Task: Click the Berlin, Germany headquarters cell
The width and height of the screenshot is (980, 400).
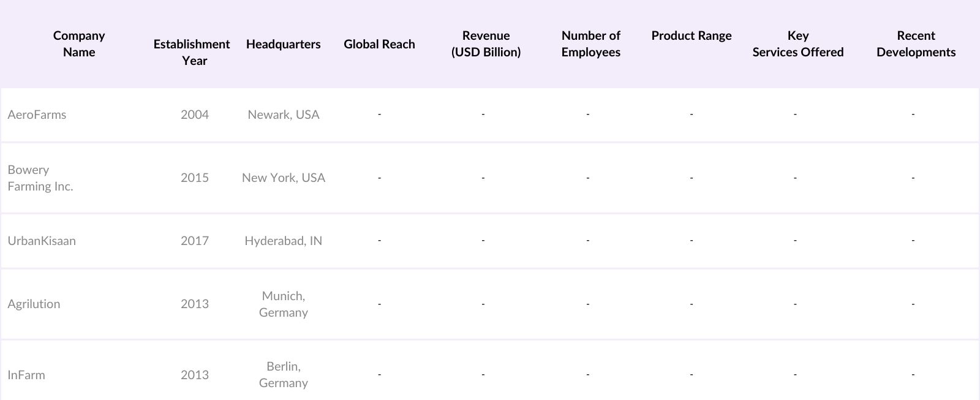Action: pyautogui.click(x=284, y=374)
